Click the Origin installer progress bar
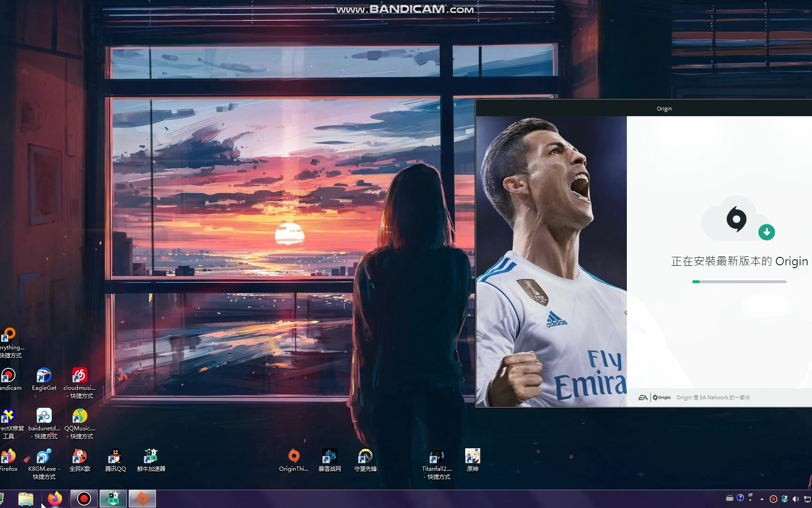 739,282
